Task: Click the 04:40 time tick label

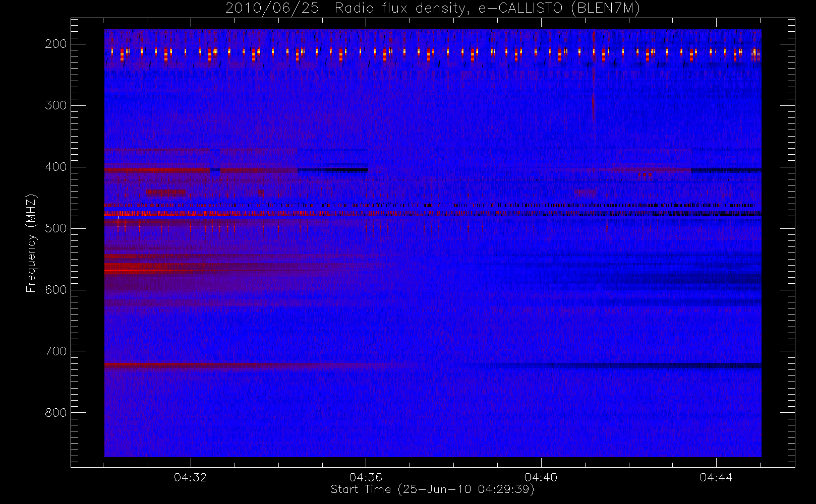Action: pos(541,477)
